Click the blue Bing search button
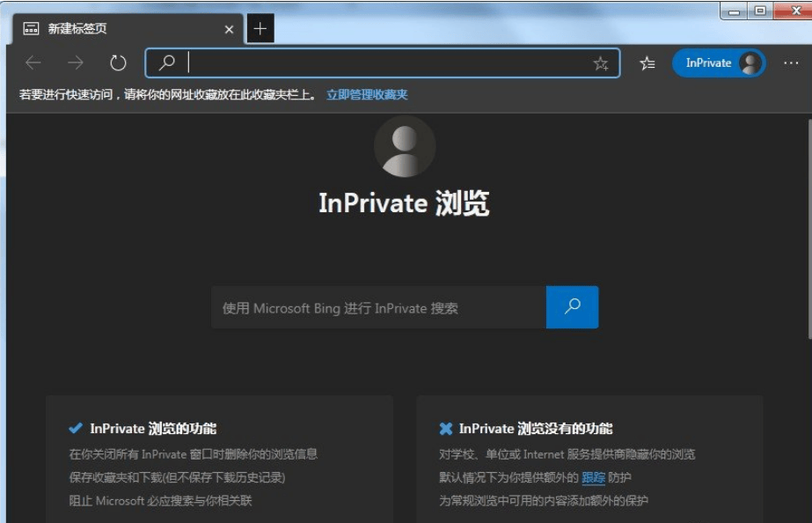Image resolution: width=812 pixels, height=523 pixels. [572, 307]
